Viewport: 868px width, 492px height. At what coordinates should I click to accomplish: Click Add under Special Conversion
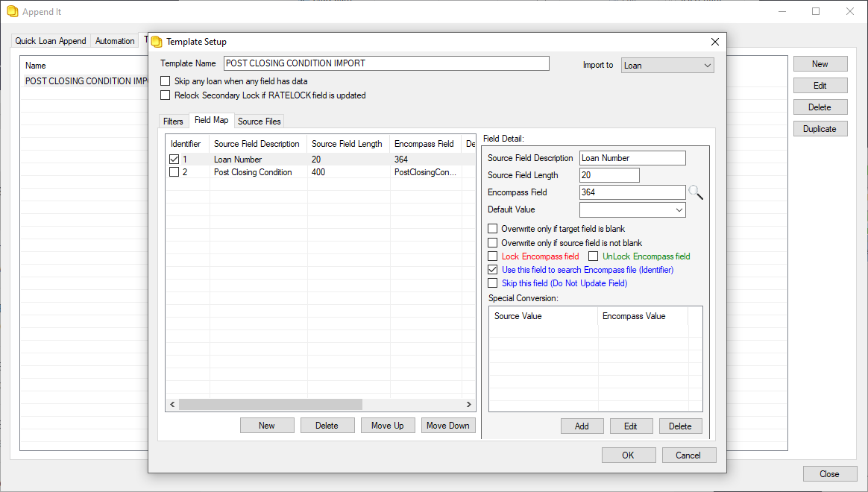(582, 426)
